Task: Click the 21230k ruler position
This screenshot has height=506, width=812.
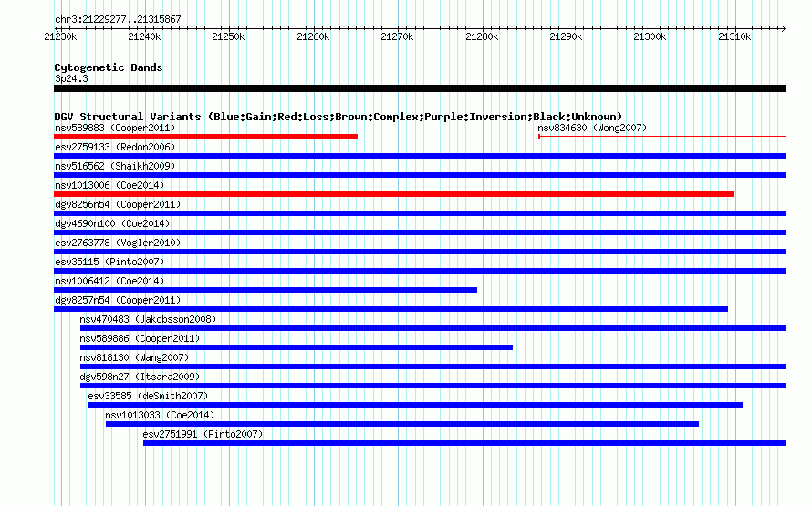Action: [60, 36]
